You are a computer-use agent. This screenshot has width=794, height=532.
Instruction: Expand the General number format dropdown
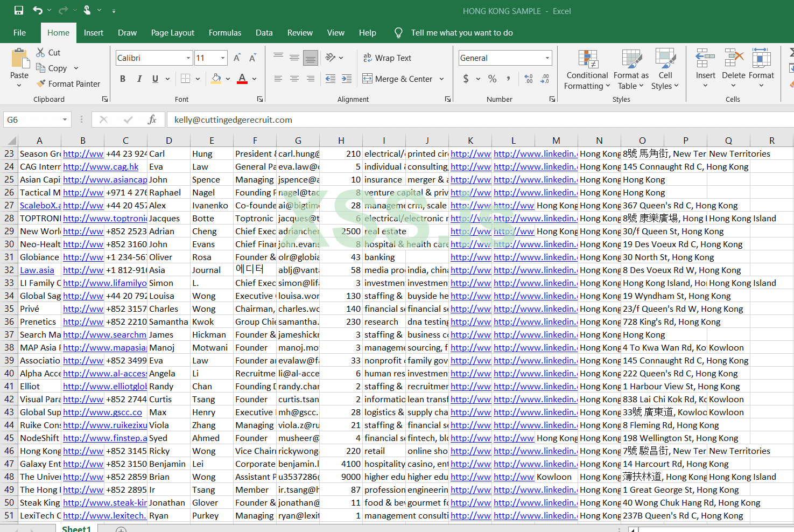(x=547, y=58)
